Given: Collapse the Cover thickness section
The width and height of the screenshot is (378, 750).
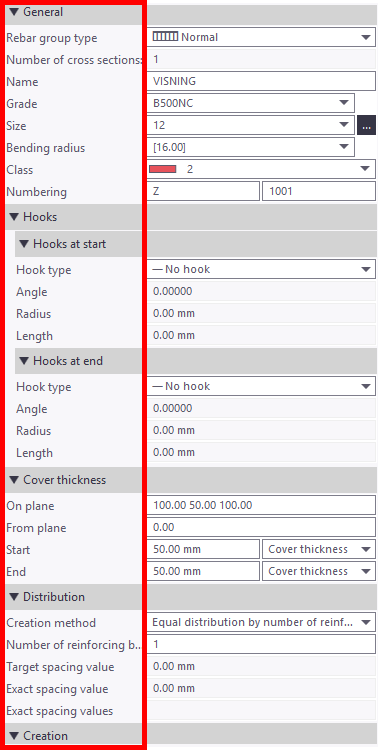Looking at the screenshot, I should pos(14,480).
